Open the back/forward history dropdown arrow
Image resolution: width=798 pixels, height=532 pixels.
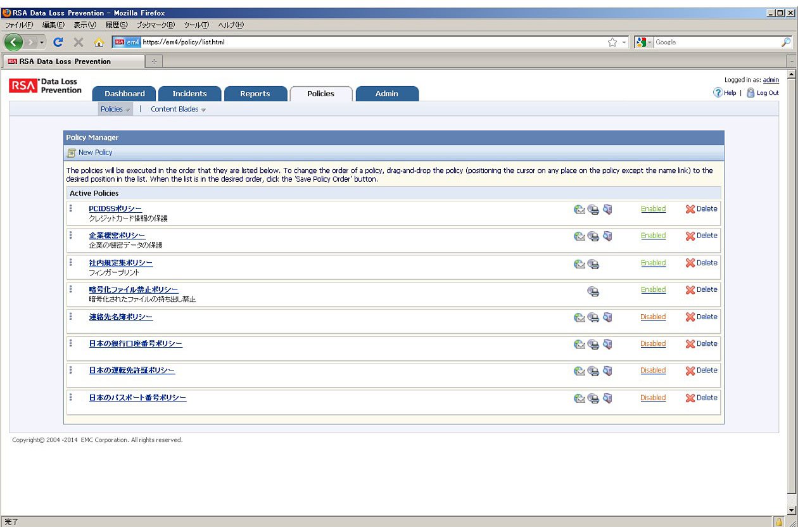click(42, 42)
